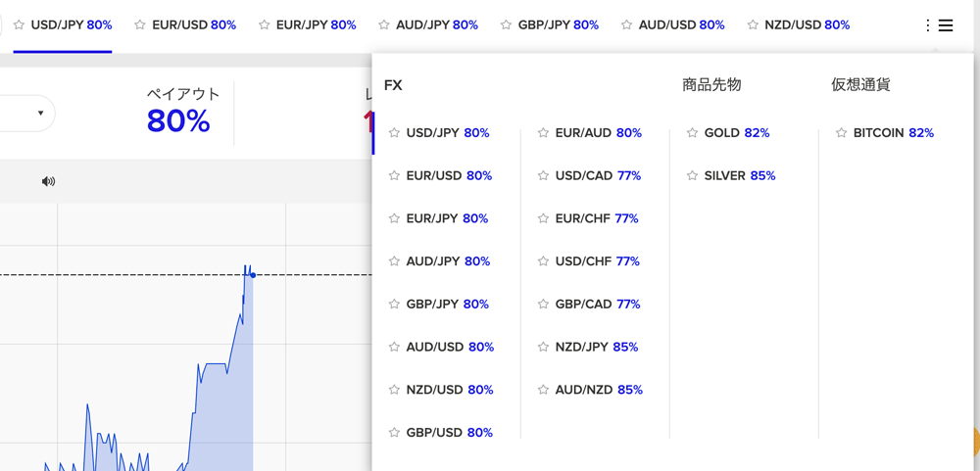Choose AUD/NZD 85% from the list
Viewport: 980px width, 471px height.
click(599, 390)
